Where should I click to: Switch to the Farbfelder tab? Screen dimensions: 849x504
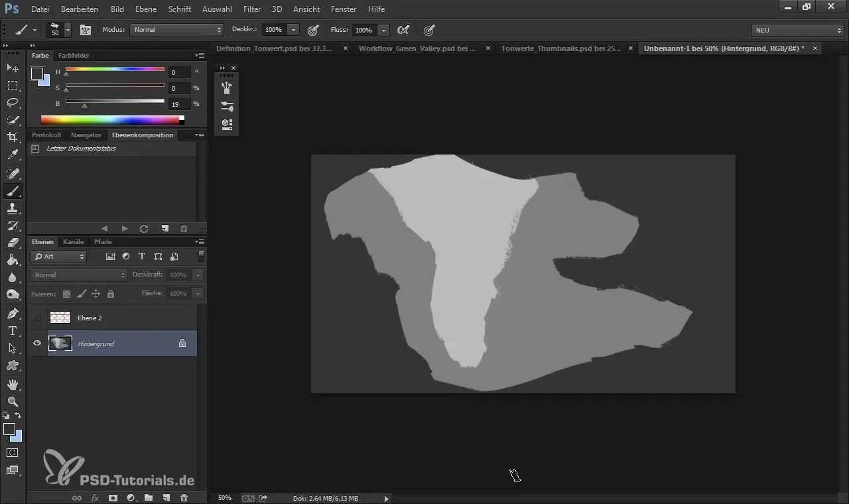point(74,56)
